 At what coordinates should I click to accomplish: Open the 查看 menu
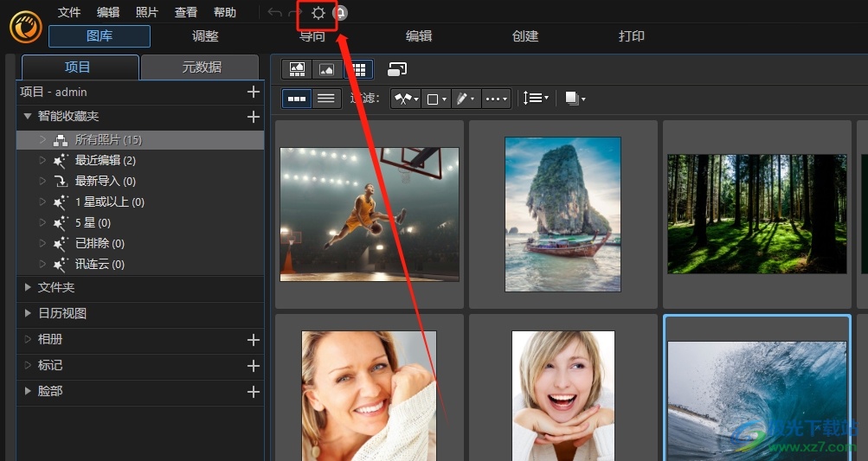185,12
